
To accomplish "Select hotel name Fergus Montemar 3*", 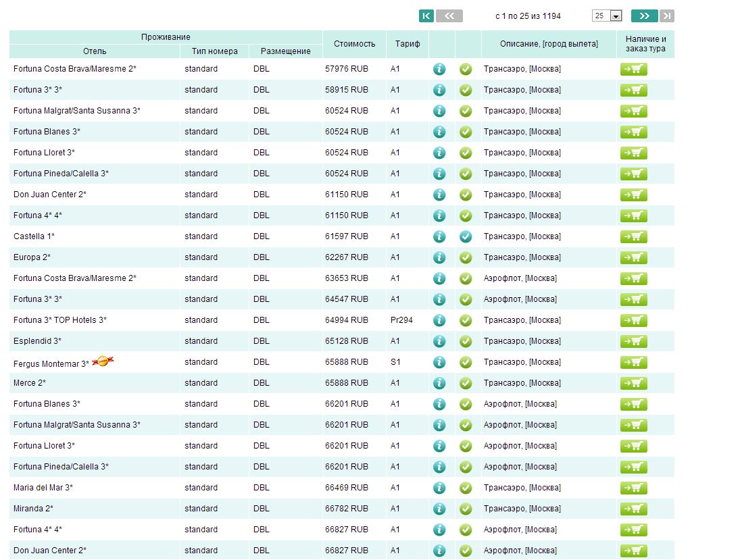I will pyautogui.click(x=51, y=363).
